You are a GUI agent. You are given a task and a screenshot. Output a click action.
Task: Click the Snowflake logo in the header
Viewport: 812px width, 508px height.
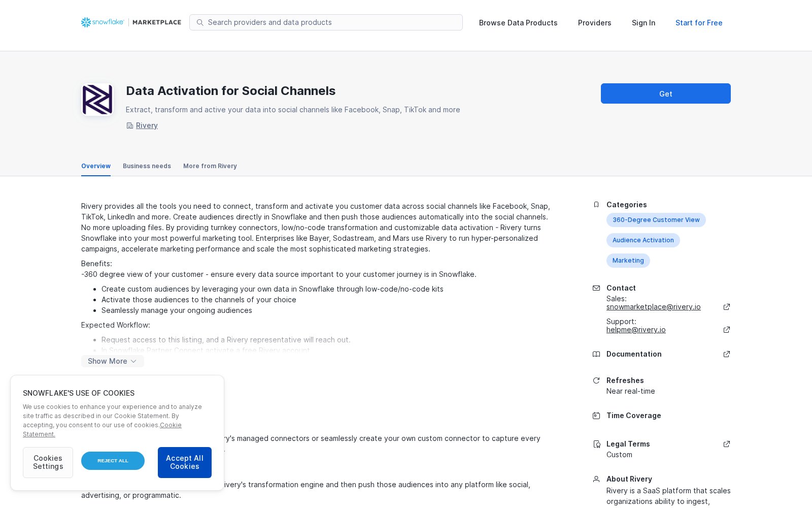tap(103, 22)
